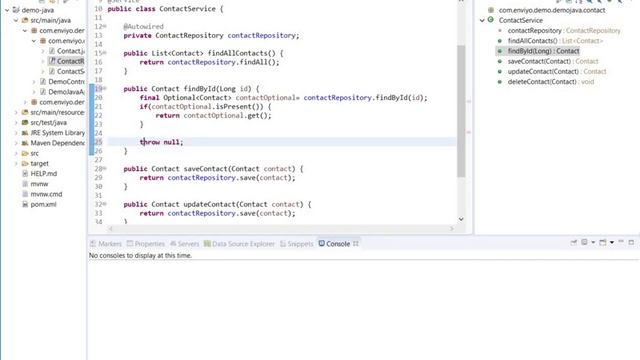Image resolution: width=640 pixels, height=360 pixels.
Task: Click the editor scroll down arrow
Action: [461, 219]
